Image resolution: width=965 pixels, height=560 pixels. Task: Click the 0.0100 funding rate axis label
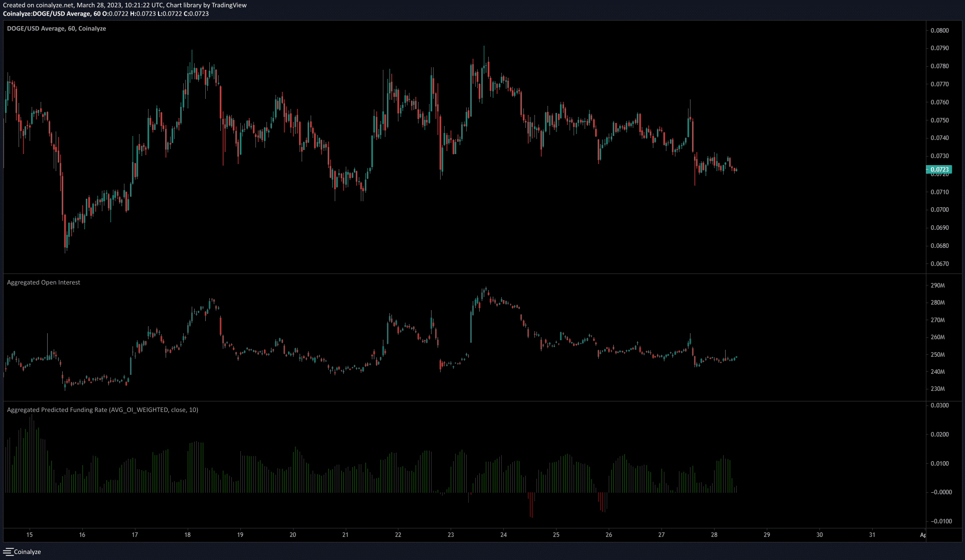point(939,464)
